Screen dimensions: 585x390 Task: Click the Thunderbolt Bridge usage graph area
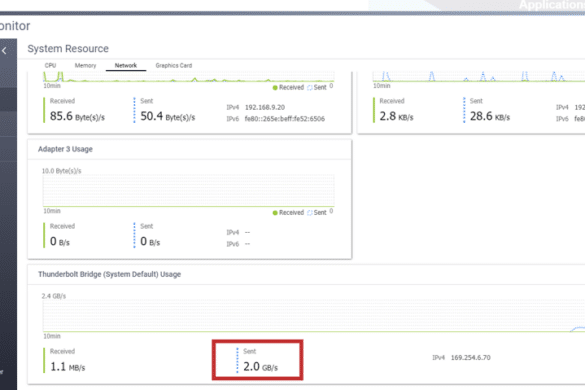coord(314,316)
